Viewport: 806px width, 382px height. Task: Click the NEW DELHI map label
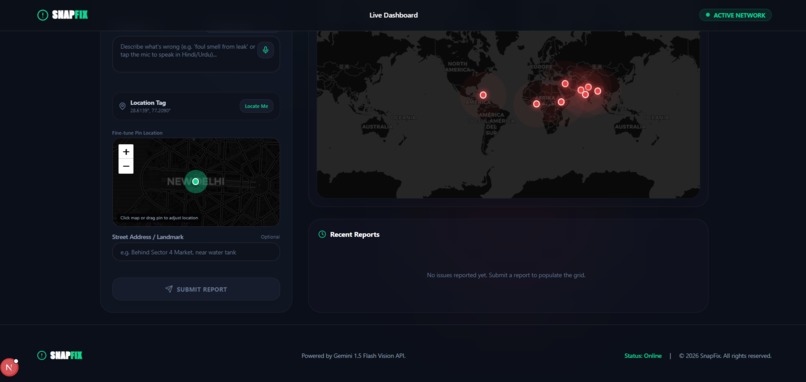point(195,181)
